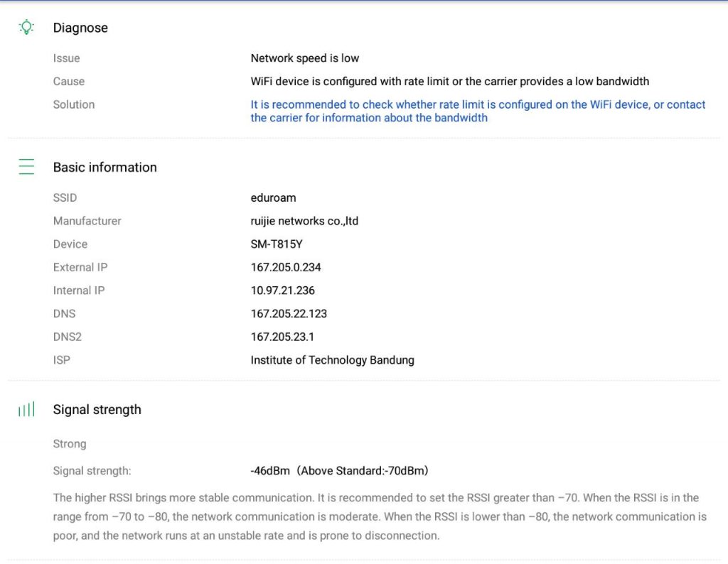Click the RSSI explanation paragraph

380,516
